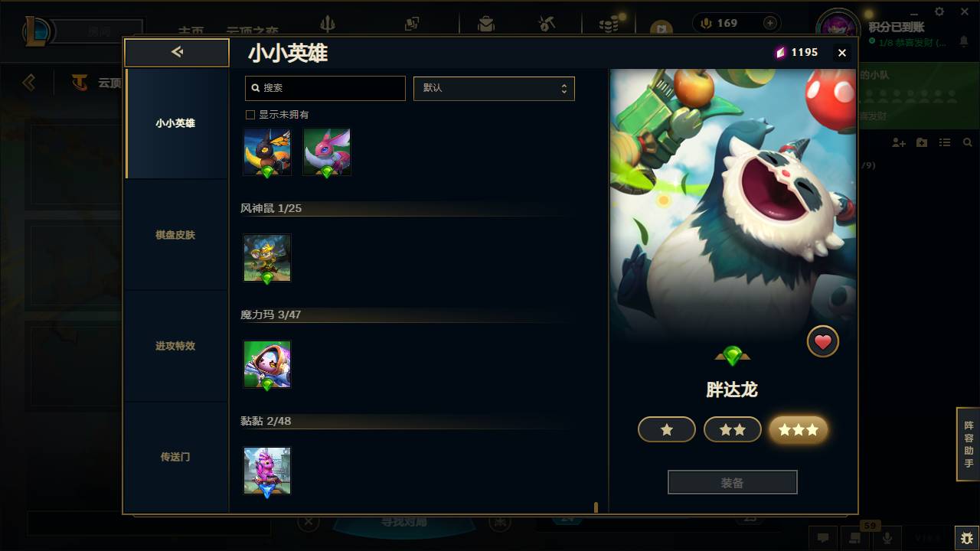Switch to the 棋盘皮肤 tab
Screen dimensions: 980x551
tap(176, 235)
